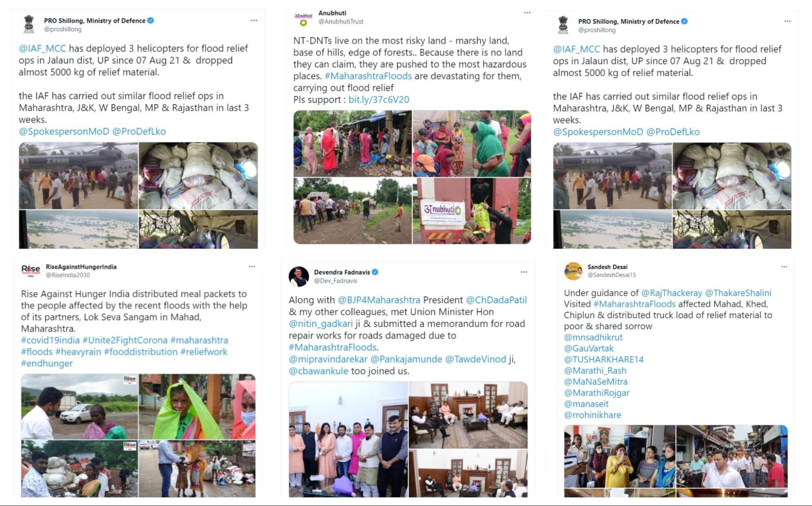The image size is (812, 506).
Task: Click verified badge next to Devendra Fadnavis
Action: pyautogui.click(x=375, y=272)
